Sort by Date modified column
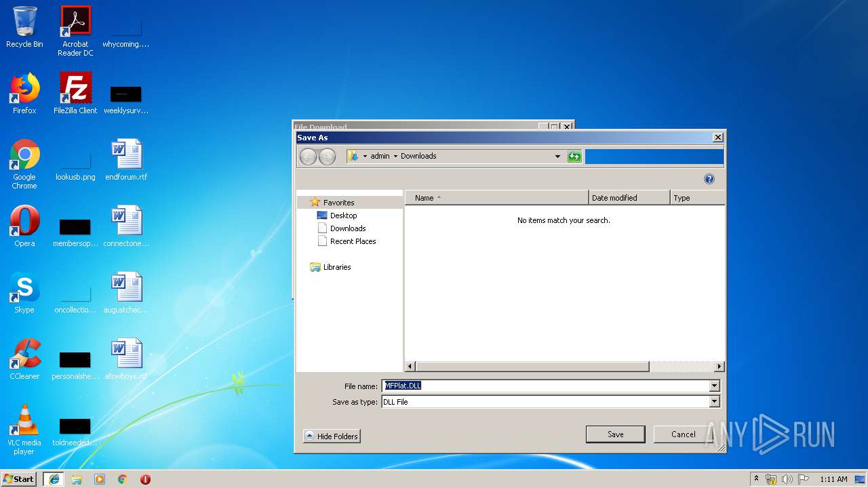 tap(629, 198)
